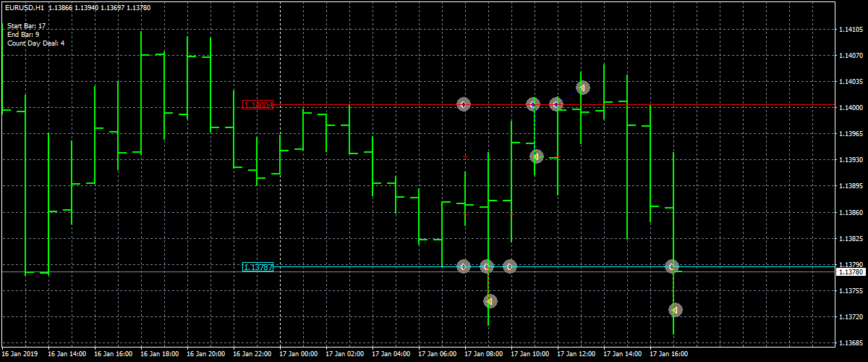Click the '17 Jan 02:00' time axis label
Screen dimensions: 868x362
[345, 355]
